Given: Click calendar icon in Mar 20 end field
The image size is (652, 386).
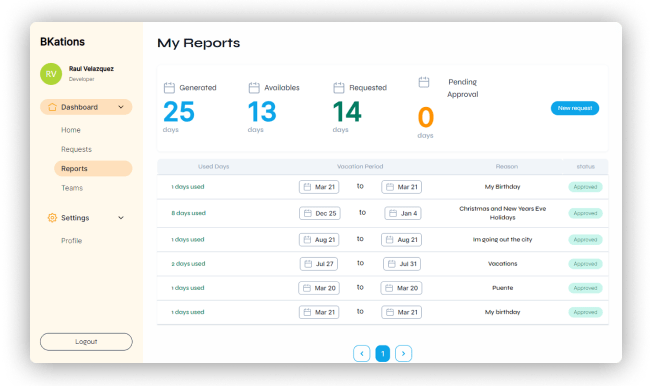Looking at the screenshot, I should 389,288.
